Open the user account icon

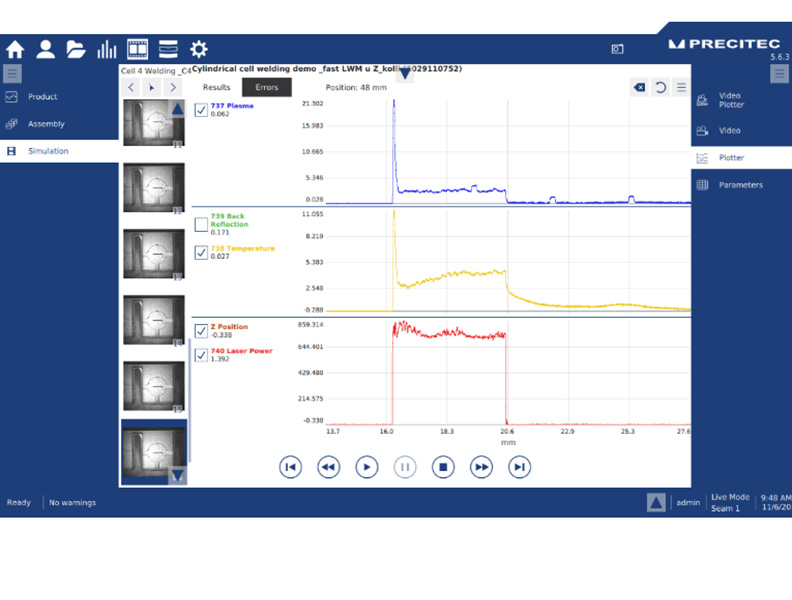point(46,49)
